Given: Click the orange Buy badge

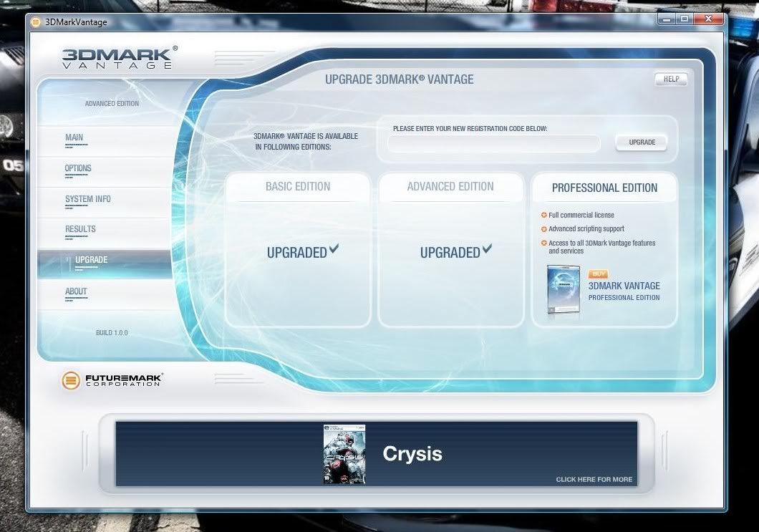Looking at the screenshot, I should [599, 274].
